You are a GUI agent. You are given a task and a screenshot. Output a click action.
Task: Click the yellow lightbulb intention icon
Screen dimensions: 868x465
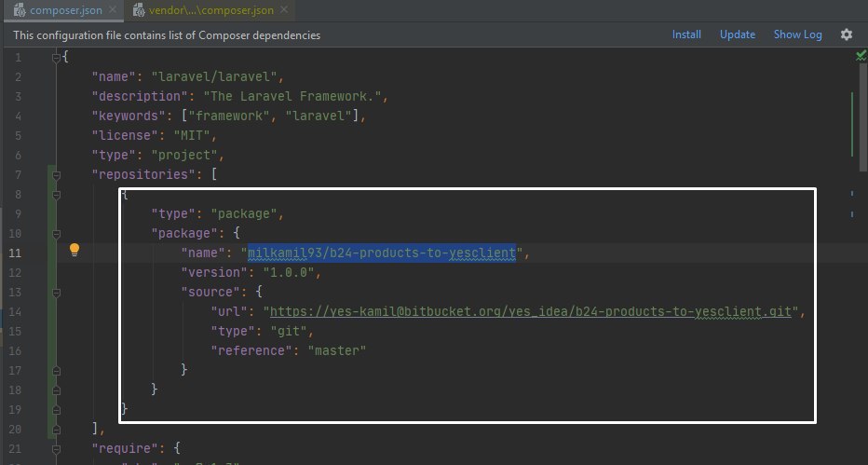(x=75, y=251)
